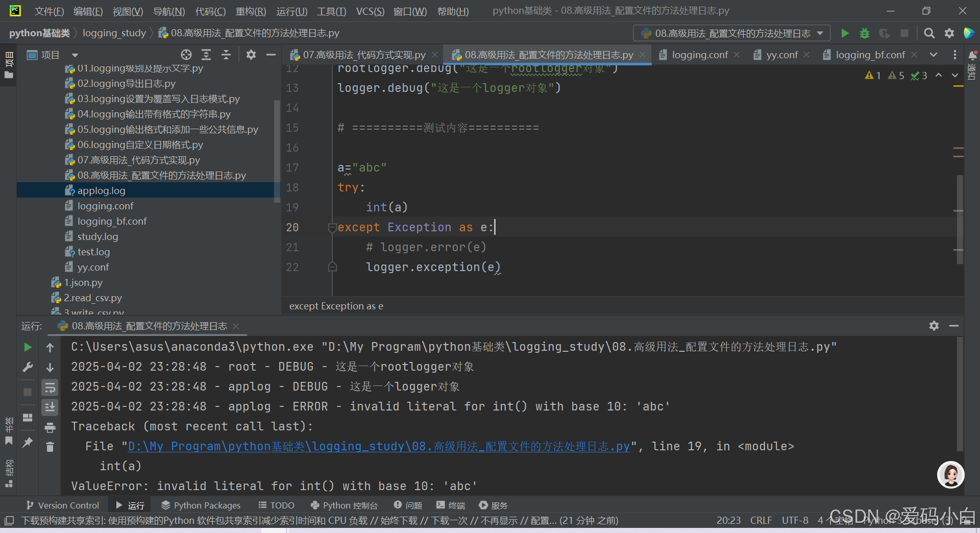Restore layout icon in the Run panel
This screenshot has height=533, width=980.
pyautogui.click(x=28, y=418)
